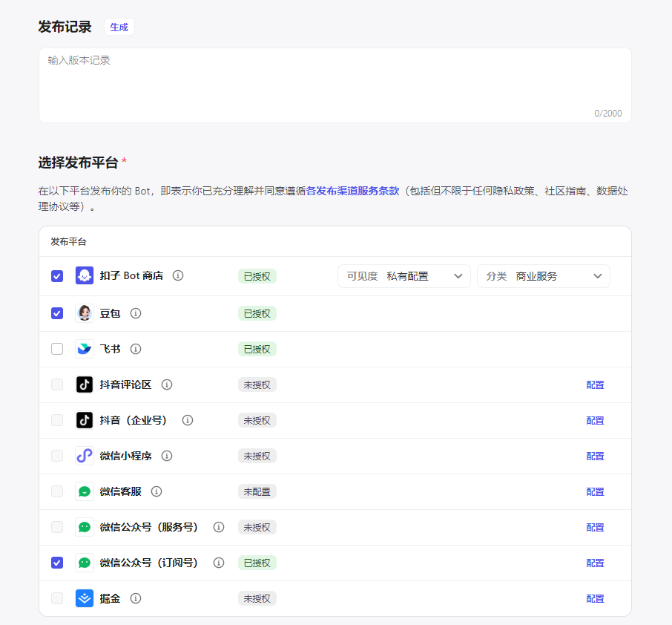This screenshot has width=672, height=625.
Task: Open the 各发布渠道服务条款 link
Action: click(353, 191)
